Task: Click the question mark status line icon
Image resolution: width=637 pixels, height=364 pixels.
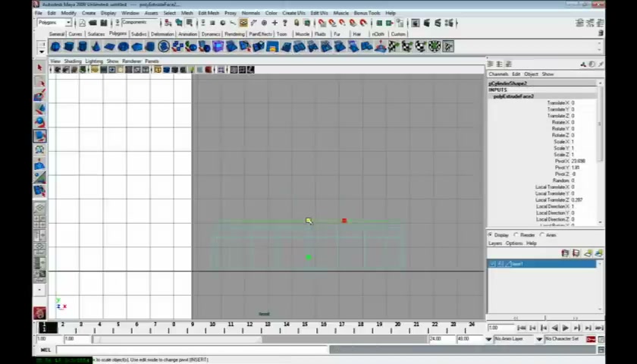Action: [285, 24]
